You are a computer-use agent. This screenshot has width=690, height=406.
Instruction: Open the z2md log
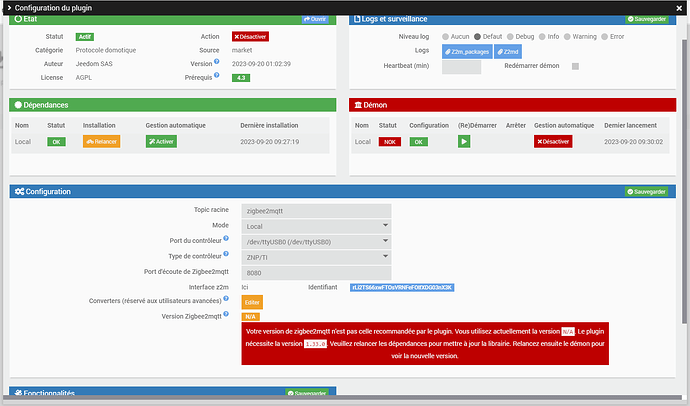(508, 51)
